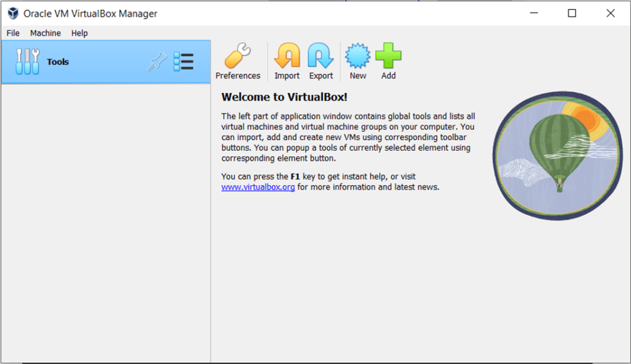The height and width of the screenshot is (364, 631).
Task: Click the Export appliance arrow icon
Action: (x=321, y=57)
